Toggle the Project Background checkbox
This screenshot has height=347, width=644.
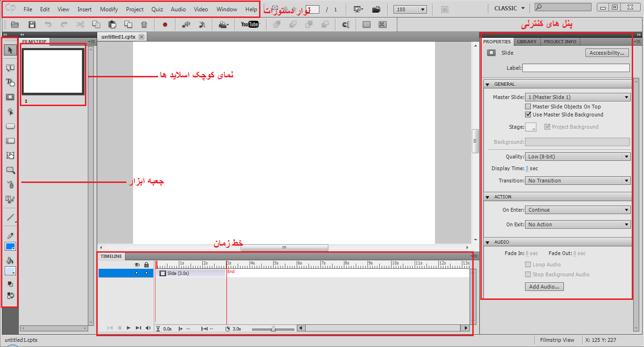point(547,127)
